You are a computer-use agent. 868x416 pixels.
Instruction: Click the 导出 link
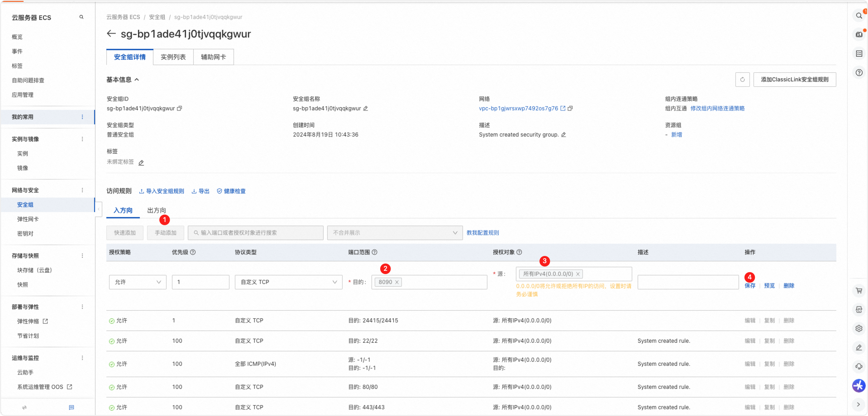(200, 191)
